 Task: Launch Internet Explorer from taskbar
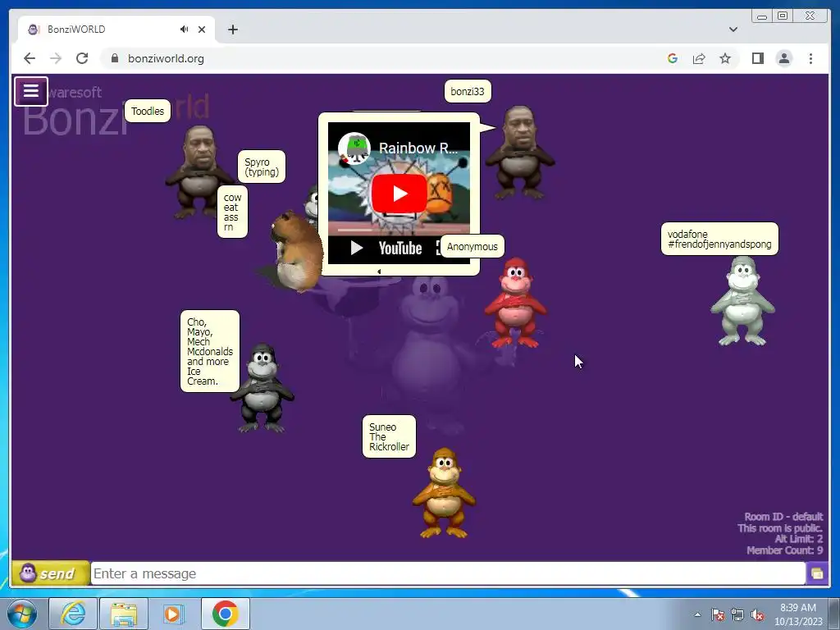(x=73, y=614)
